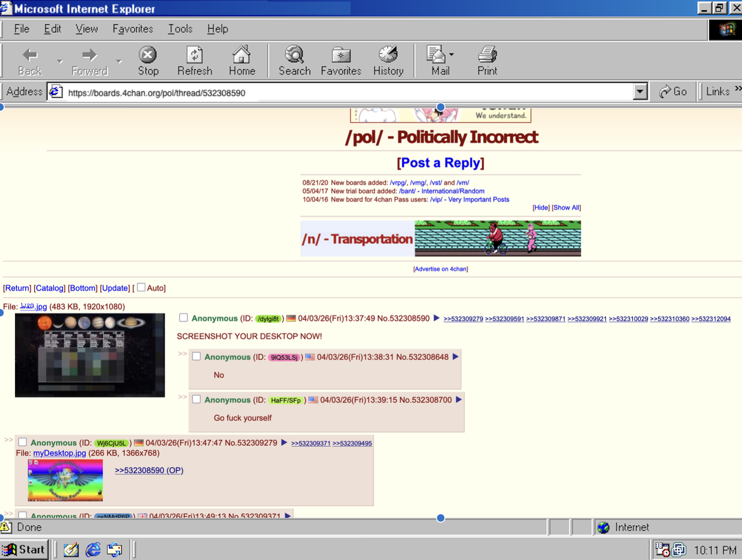Screen dimensions: 742x560
Task: Tick the checkbox for OP post No.532308590
Action: 183,318
